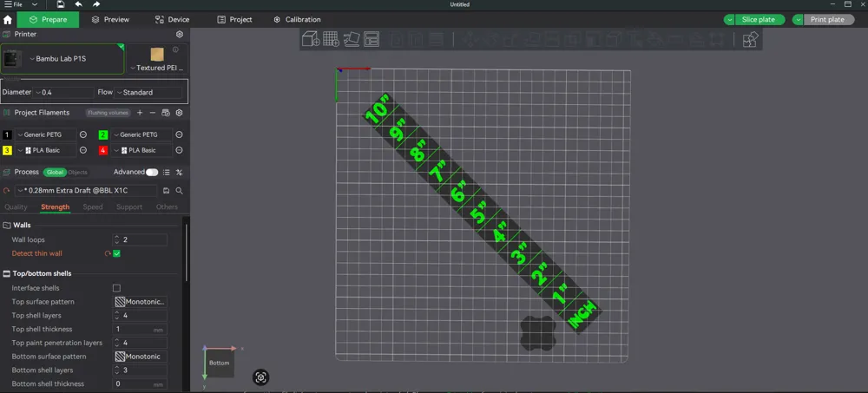Click the Undo arrow icon
This screenshot has height=393, width=868.
pos(79,4)
